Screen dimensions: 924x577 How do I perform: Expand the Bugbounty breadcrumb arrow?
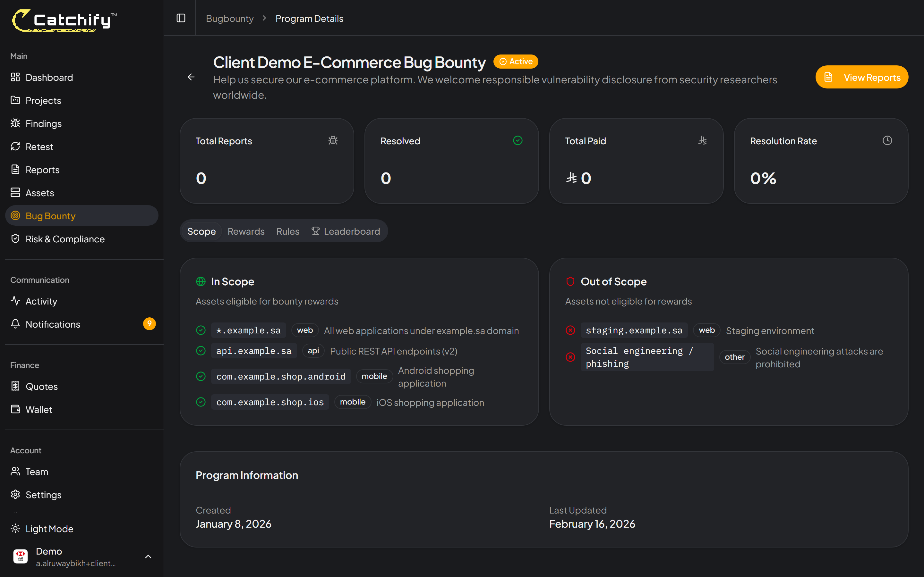[x=264, y=18]
